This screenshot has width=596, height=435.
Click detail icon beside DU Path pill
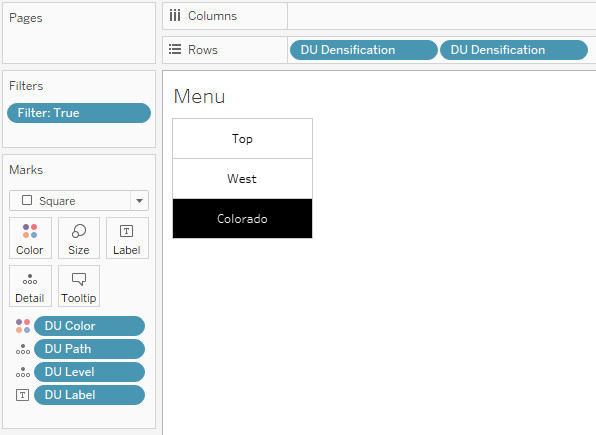click(x=23, y=349)
